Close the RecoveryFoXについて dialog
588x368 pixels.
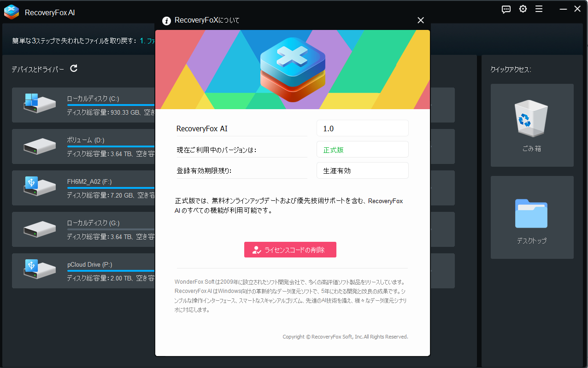point(420,20)
